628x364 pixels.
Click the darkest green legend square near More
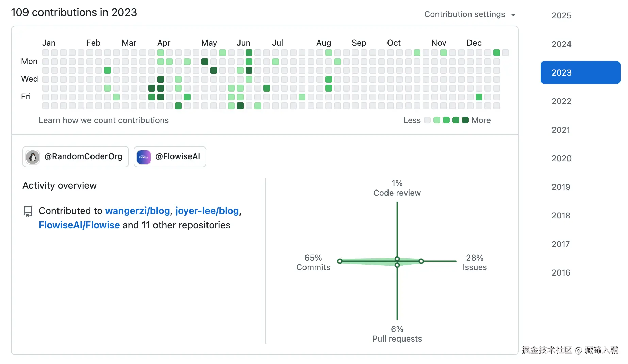465,120
